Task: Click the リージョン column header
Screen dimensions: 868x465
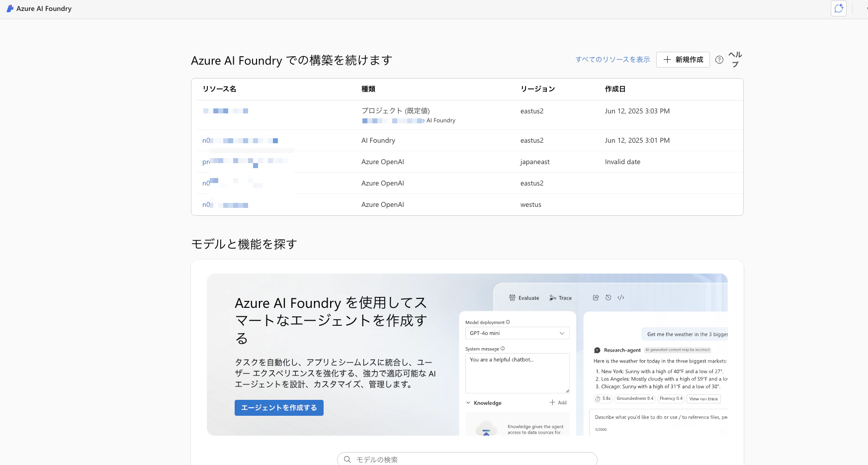Action: [x=537, y=89]
